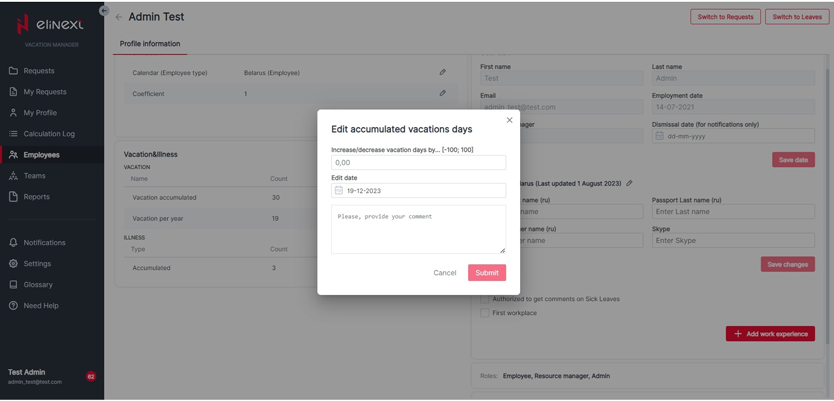
Task: Switch to Requests view
Action: point(725,17)
